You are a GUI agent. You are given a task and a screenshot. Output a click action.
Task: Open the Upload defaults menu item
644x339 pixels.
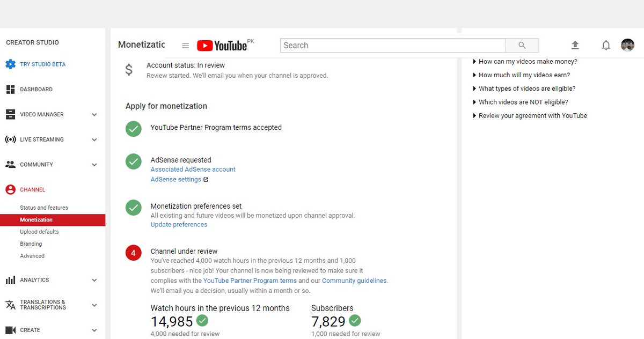(x=39, y=232)
